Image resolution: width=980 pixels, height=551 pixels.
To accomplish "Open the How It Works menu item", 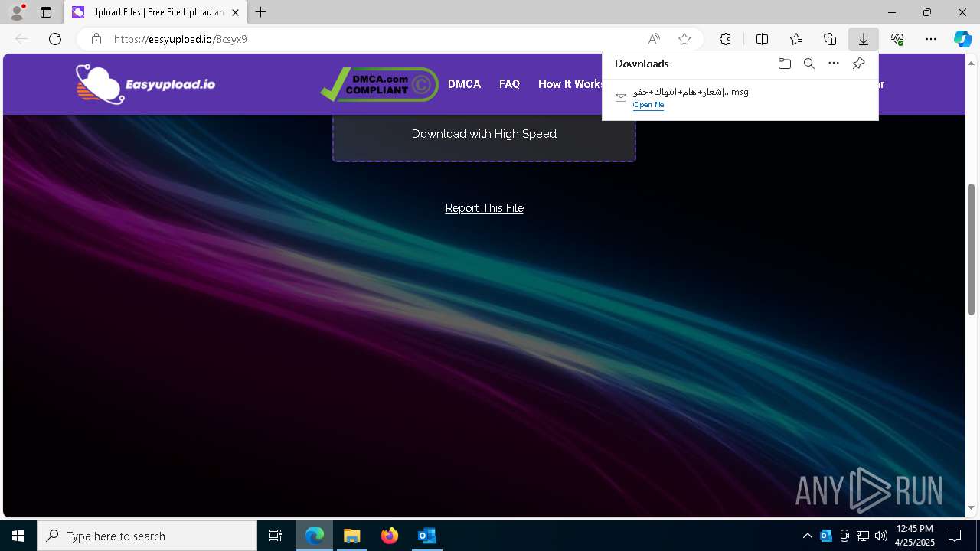I will click(570, 84).
